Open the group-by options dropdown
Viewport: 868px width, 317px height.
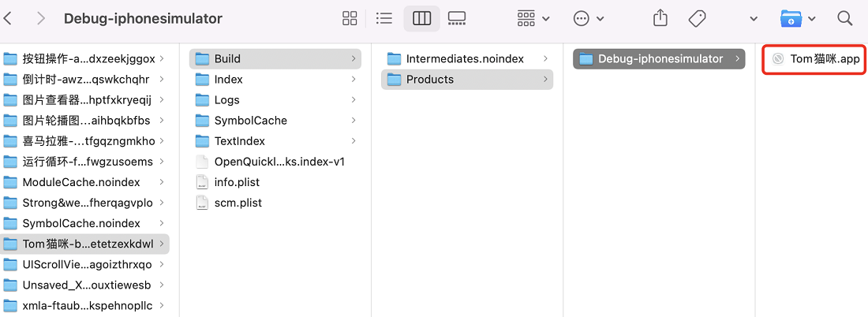click(533, 19)
